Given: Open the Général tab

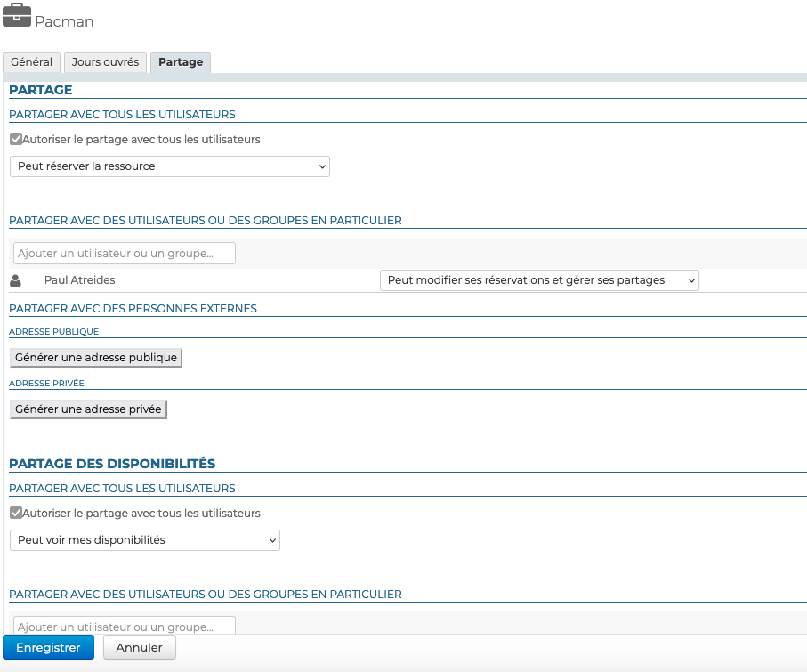Looking at the screenshot, I should [31, 62].
